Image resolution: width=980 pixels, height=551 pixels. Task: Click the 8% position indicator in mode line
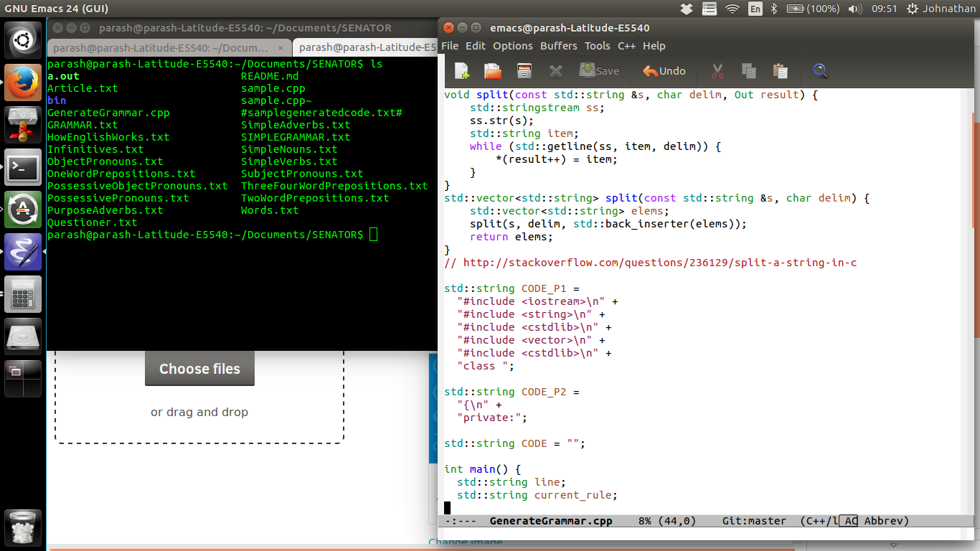coord(644,521)
